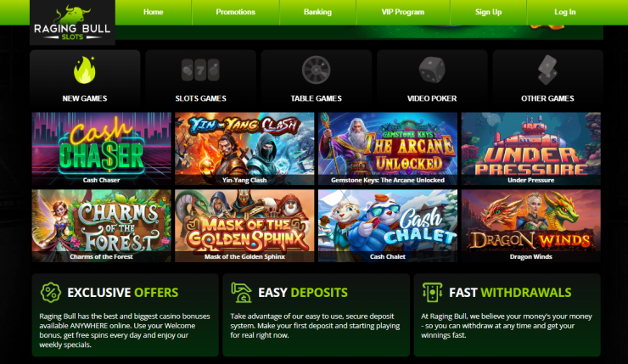The image size is (628, 364).
Task: Click the Log In button
Action: 564,12
